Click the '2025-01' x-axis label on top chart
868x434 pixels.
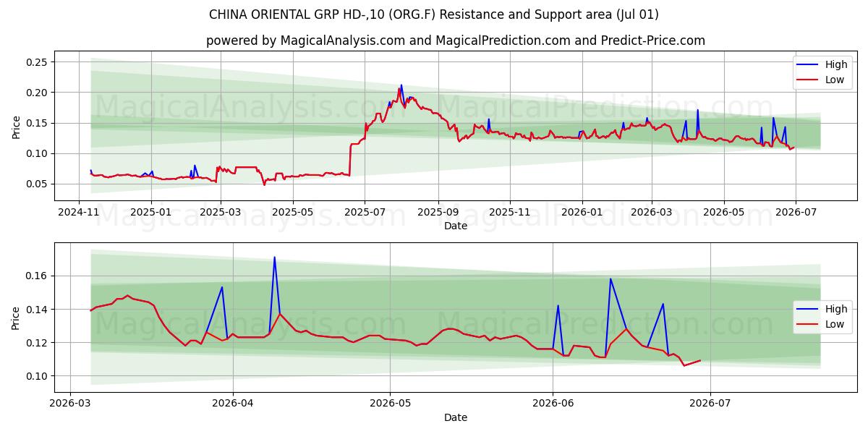pyautogui.click(x=151, y=212)
